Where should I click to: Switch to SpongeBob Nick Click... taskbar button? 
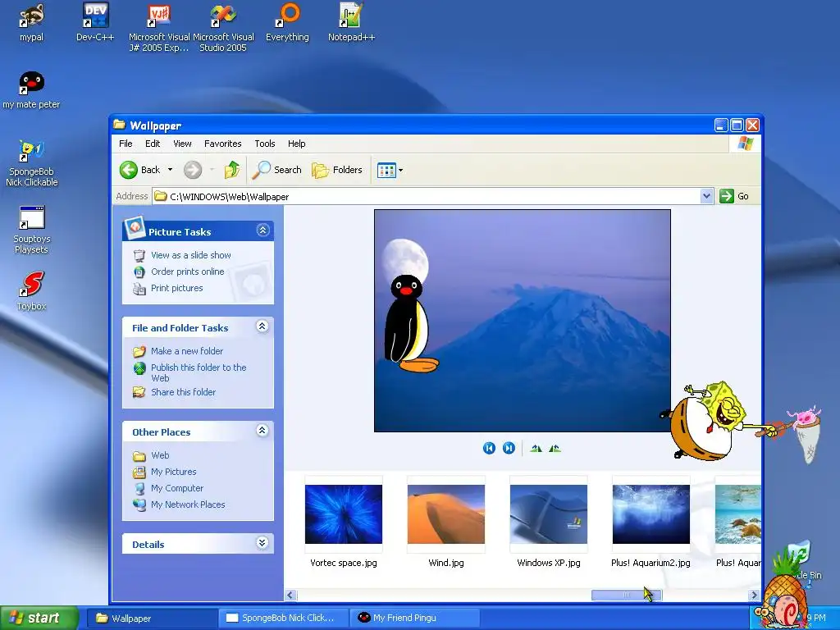(284, 619)
